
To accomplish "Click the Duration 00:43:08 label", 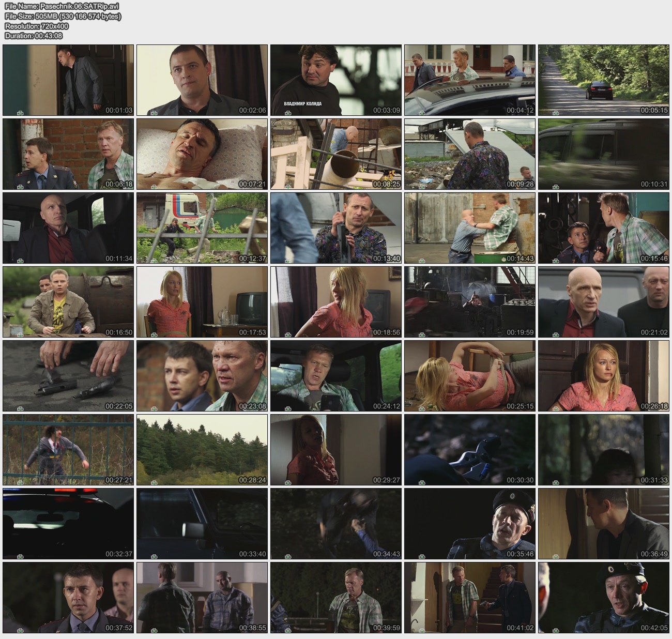I will click(x=34, y=36).
